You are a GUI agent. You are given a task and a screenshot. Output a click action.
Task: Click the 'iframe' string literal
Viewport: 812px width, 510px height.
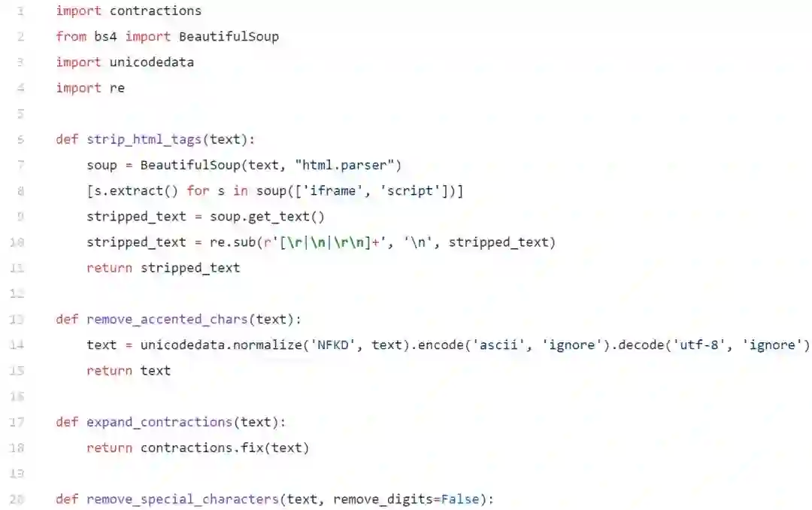coord(332,191)
